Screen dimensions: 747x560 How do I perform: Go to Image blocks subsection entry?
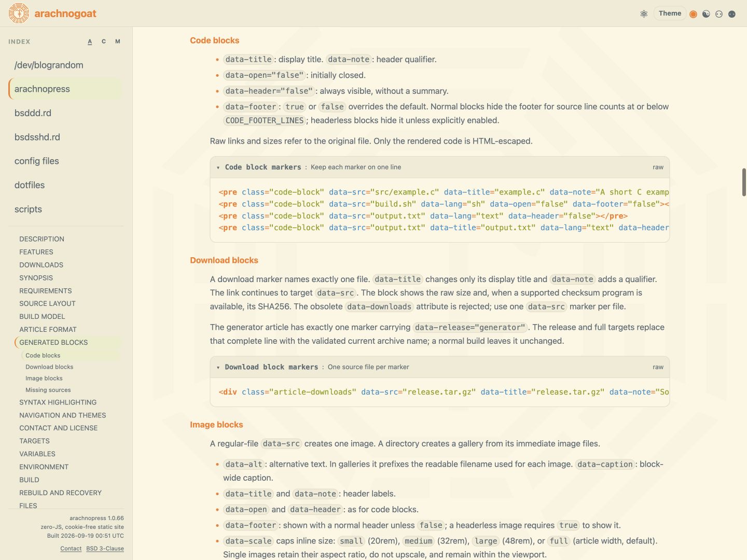44,379
